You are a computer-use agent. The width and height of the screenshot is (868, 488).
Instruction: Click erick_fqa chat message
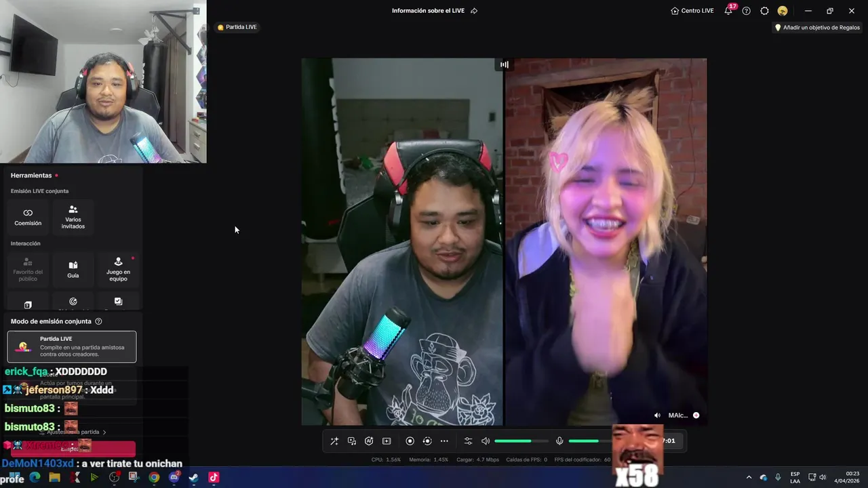56,371
